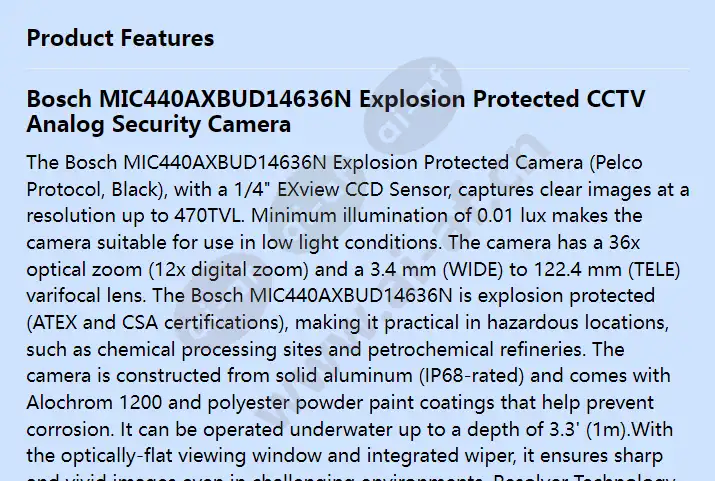Click the '470TVL' resolution text
Screen dimensions: 715x481
coord(207,216)
